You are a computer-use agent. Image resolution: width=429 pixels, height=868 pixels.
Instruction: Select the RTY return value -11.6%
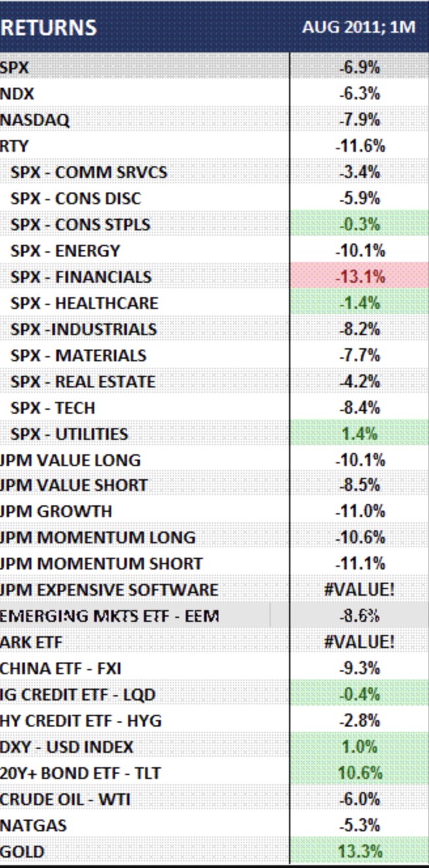359,146
